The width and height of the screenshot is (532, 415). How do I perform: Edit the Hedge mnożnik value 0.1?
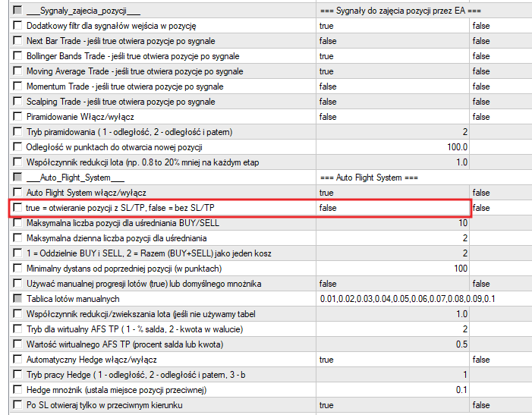point(392,390)
